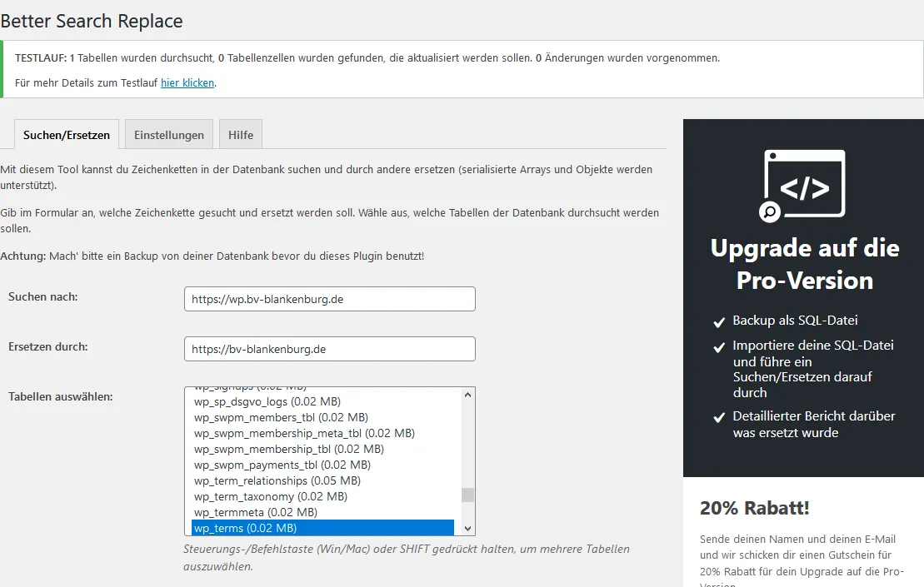Select table wp_swpm_members_tbl in list
The image size is (924, 587).
[x=323, y=417]
